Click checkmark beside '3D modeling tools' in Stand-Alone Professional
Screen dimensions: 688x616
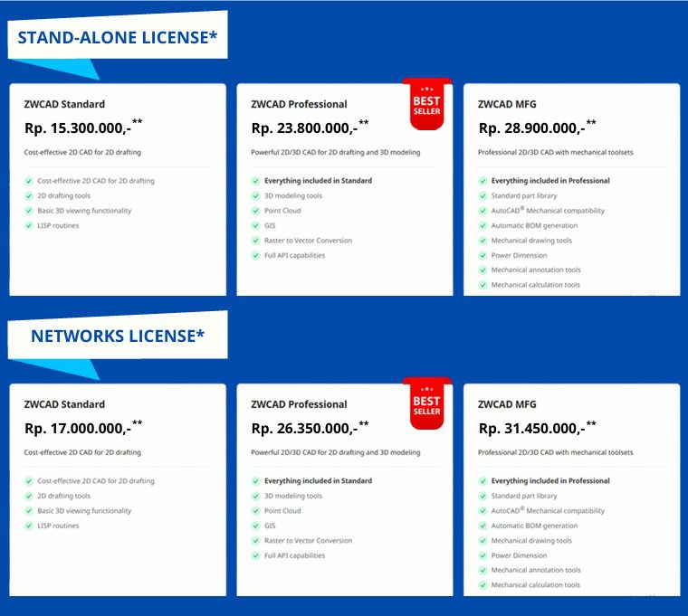click(256, 196)
